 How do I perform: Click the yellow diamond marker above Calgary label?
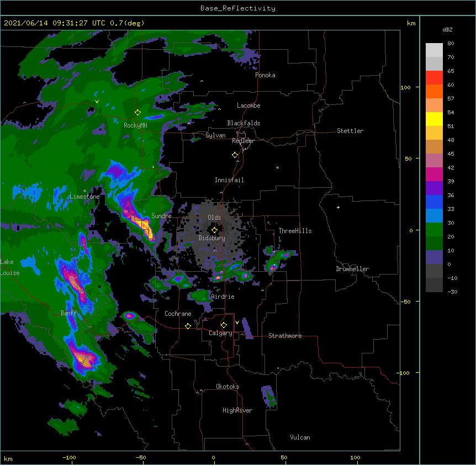point(224,325)
